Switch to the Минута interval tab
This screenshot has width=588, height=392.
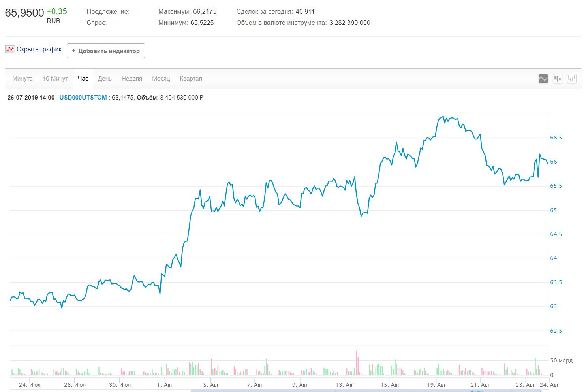[x=23, y=79]
